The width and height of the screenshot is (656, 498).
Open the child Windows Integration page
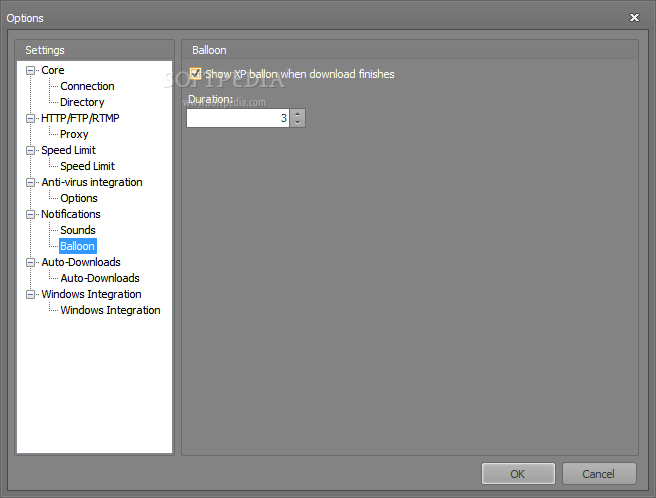(110, 310)
